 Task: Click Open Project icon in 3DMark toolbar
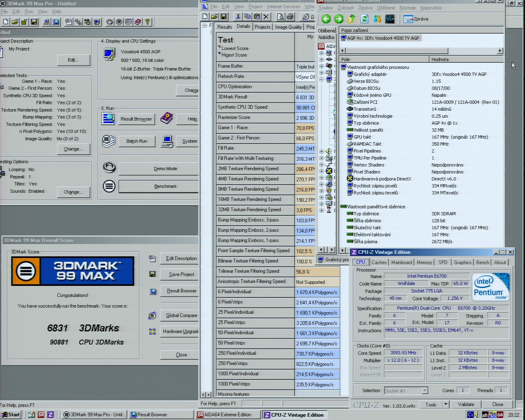(15, 22)
